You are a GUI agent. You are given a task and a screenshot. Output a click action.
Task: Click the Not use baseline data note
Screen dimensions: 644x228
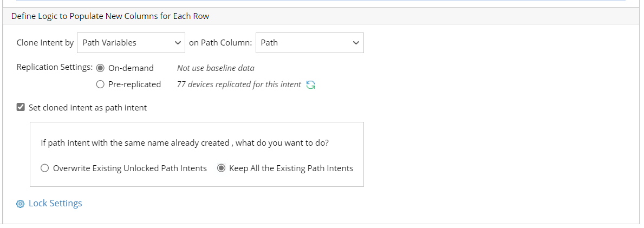[x=216, y=68]
